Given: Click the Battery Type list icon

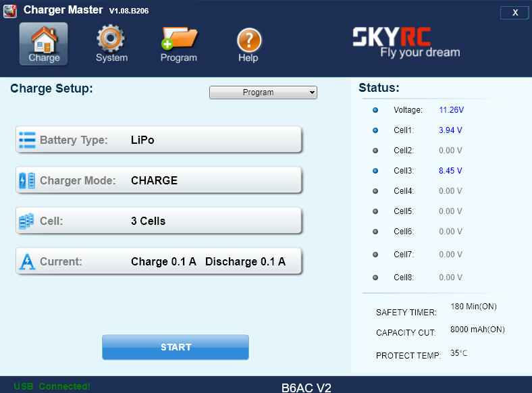Looking at the screenshot, I should pos(27,140).
